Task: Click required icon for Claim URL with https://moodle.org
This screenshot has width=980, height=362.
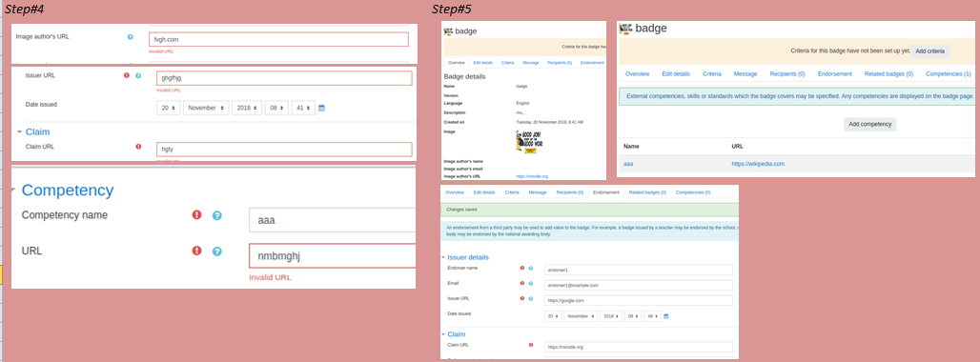Action: [x=531, y=345]
